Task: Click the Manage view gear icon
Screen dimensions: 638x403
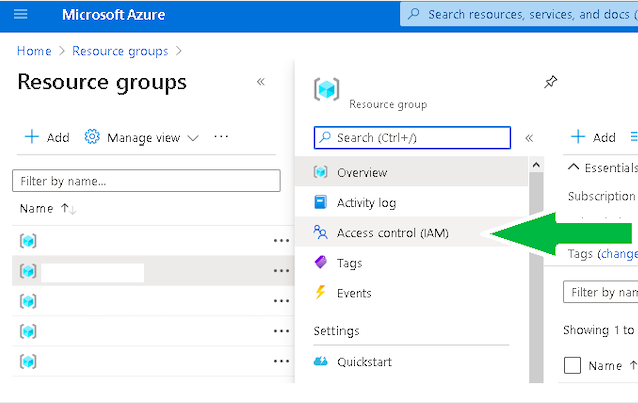Action: (92, 137)
